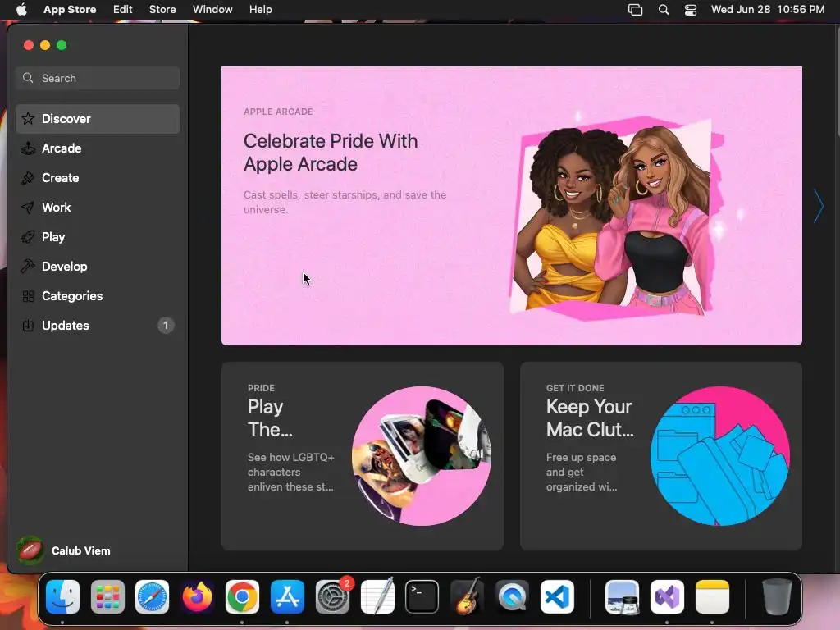Show next featured story with right chevron

point(818,206)
